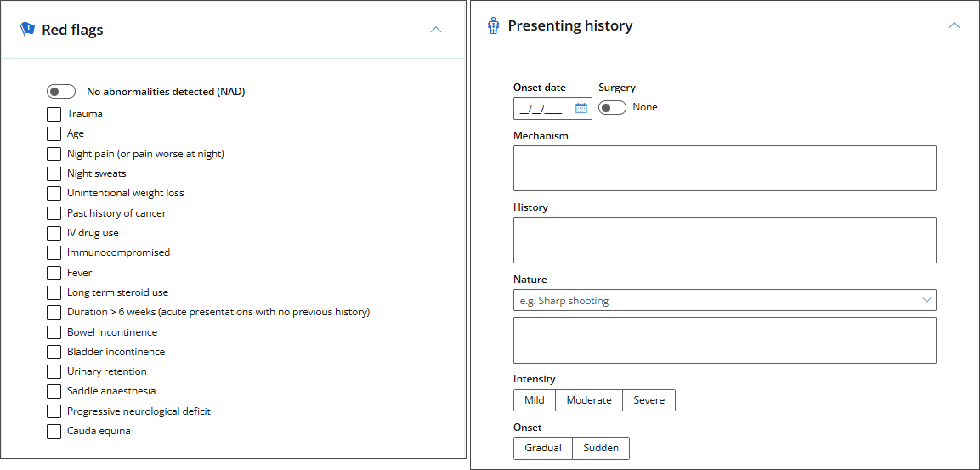The height and width of the screenshot is (470, 980).
Task: Select Sudden onset
Action: [x=601, y=448]
